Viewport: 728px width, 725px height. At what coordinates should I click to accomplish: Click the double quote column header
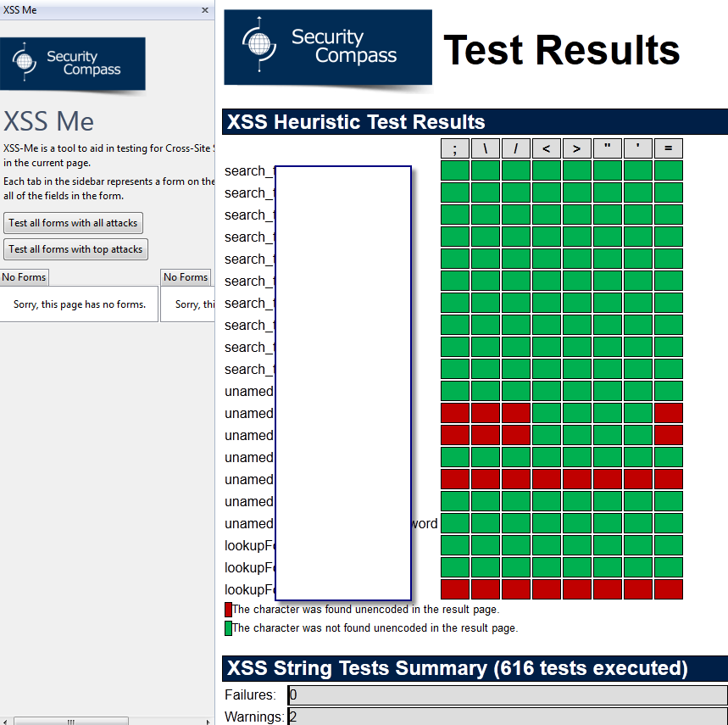[608, 148]
